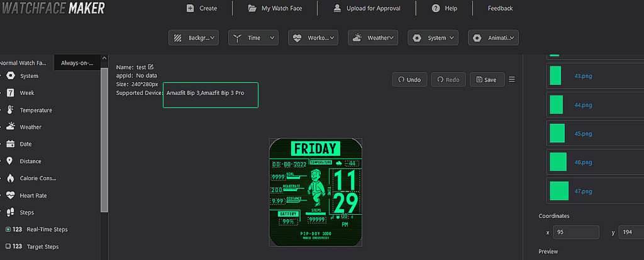
Task: Click the Real-Time Steps label
Action: click(x=47, y=229)
